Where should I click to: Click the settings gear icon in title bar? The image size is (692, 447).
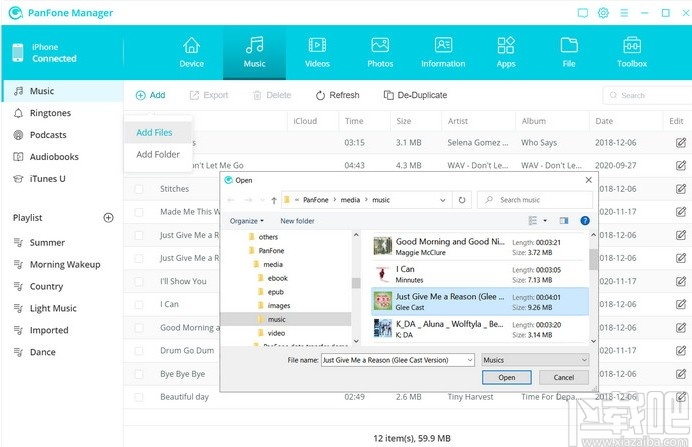[x=603, y=13]
